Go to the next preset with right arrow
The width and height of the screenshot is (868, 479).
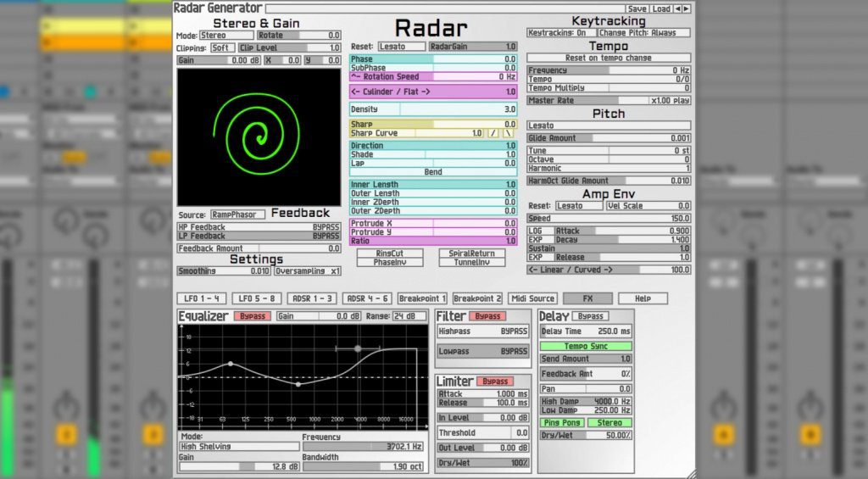[687, 8]
